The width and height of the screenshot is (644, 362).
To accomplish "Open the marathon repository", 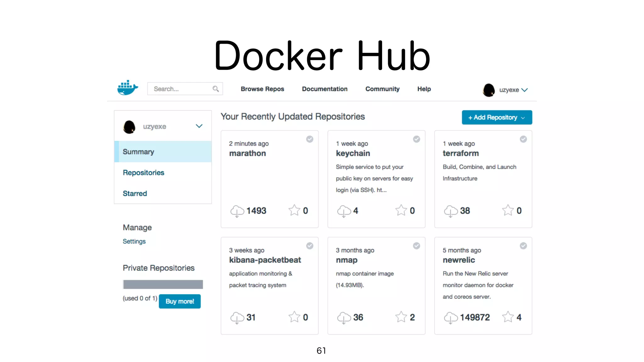I will click(247, 153).
